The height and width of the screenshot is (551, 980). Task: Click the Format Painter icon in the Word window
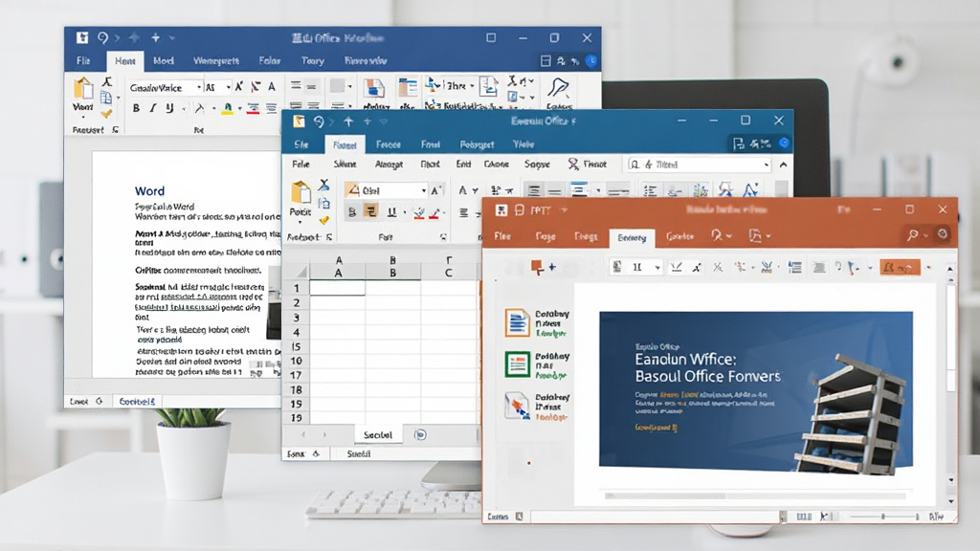click(106, 114)
